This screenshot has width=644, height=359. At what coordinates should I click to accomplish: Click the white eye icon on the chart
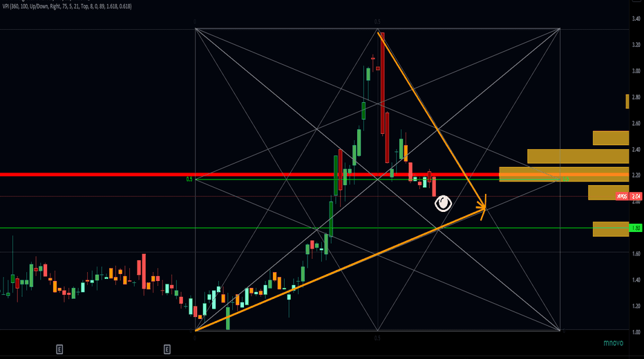tap(443, 203)
